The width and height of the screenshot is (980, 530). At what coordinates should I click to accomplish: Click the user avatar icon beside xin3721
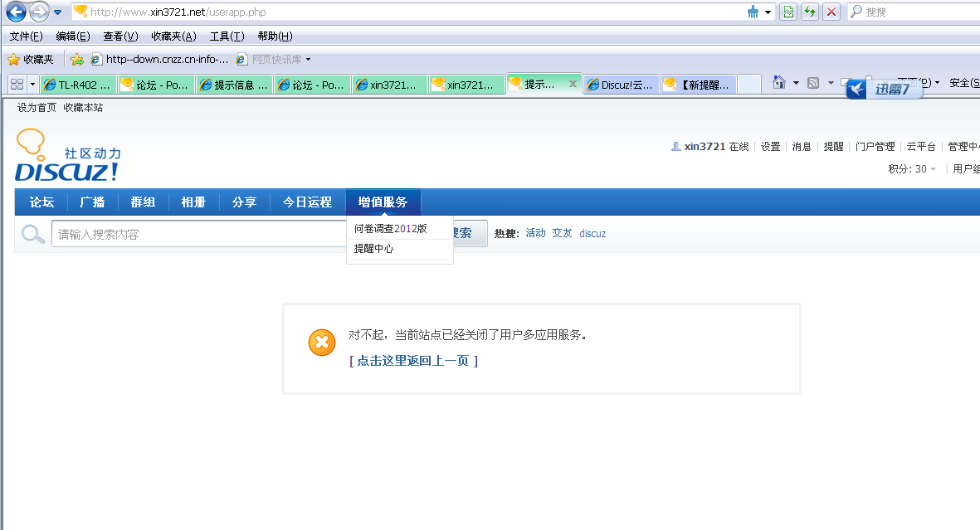click(x=675, y=146)
